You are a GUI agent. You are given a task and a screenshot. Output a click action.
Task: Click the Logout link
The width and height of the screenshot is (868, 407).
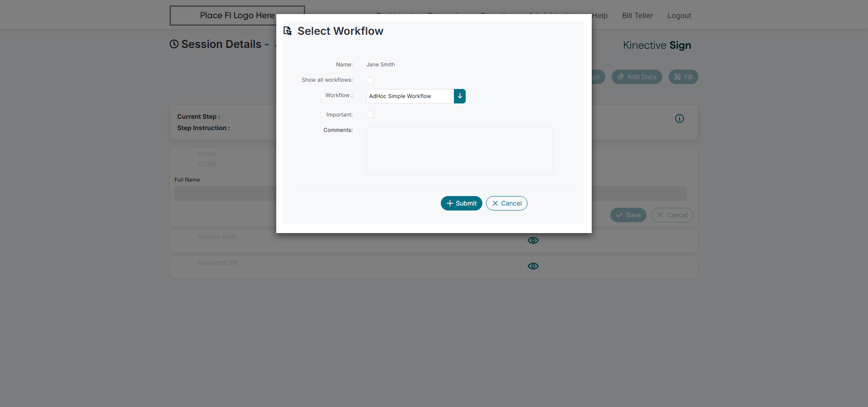point(679,15)
